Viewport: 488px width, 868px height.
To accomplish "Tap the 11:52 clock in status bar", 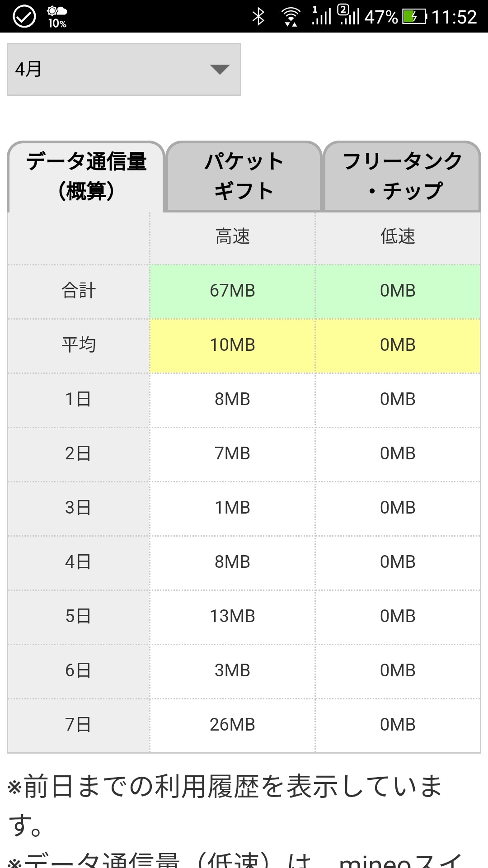I will coord(454,17).
